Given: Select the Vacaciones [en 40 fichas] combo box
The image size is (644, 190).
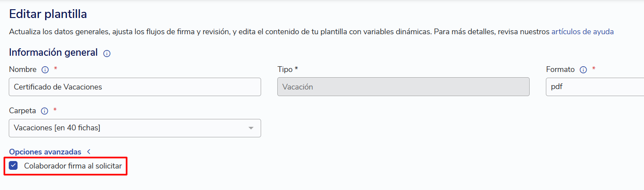Looking at the screenshot, I should click(x=135, y=128).
